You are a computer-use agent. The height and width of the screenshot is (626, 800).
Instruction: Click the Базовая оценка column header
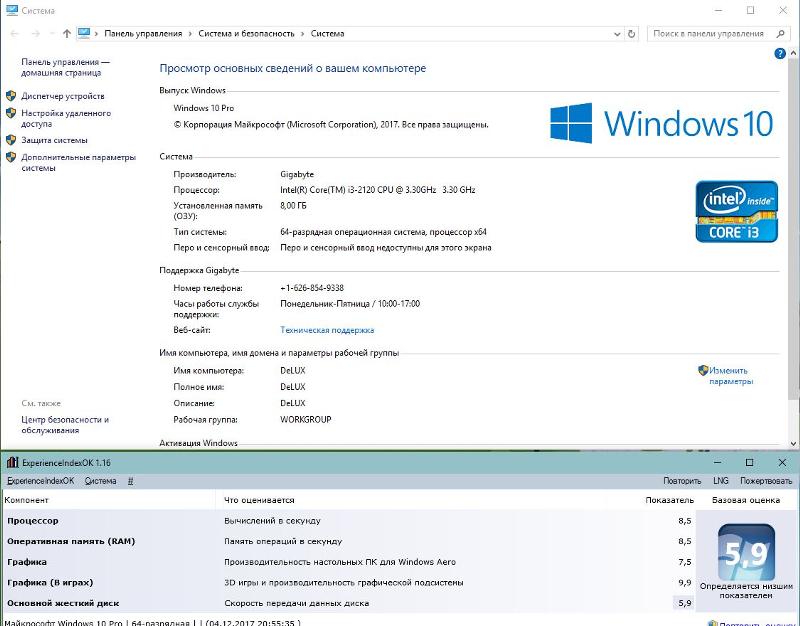coord(746,500)
